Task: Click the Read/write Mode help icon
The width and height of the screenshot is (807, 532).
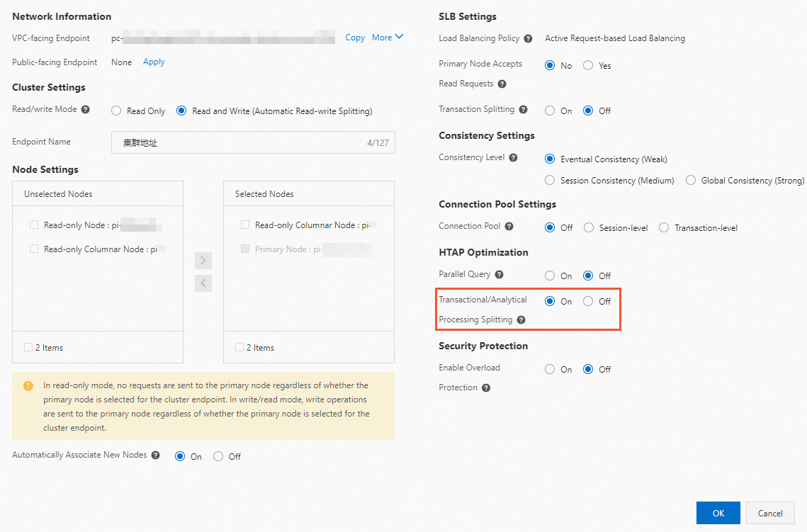Action: (x=86, y=110)
